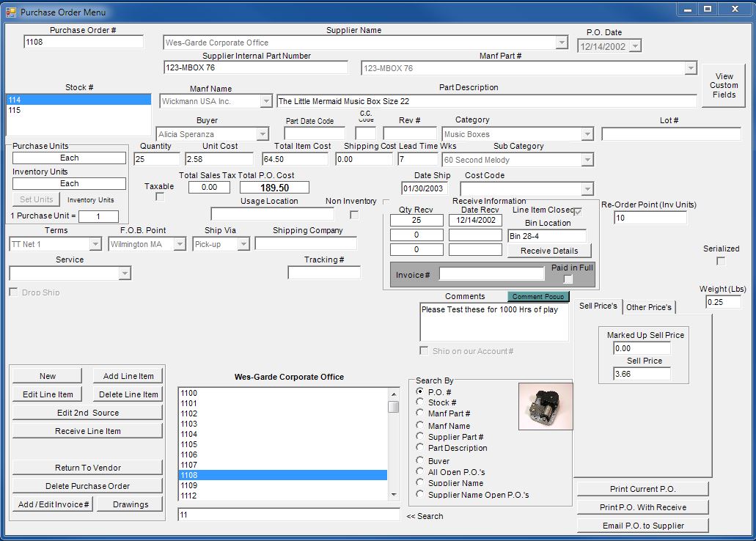
Task: Click the Bin Location field
Action: pos(547,236)
